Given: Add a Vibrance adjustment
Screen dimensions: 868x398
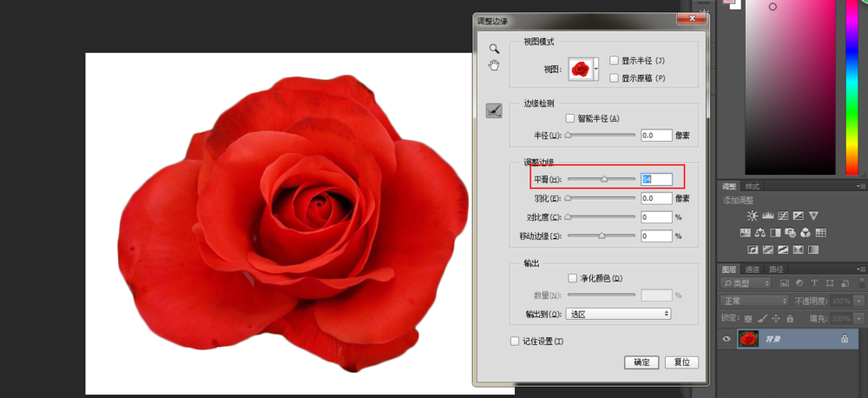Looking at the screenshot, I should tap(814, 216).
